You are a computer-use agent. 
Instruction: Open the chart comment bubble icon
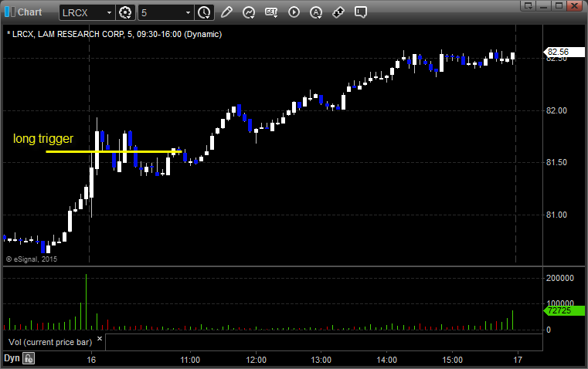click(360, 12)
